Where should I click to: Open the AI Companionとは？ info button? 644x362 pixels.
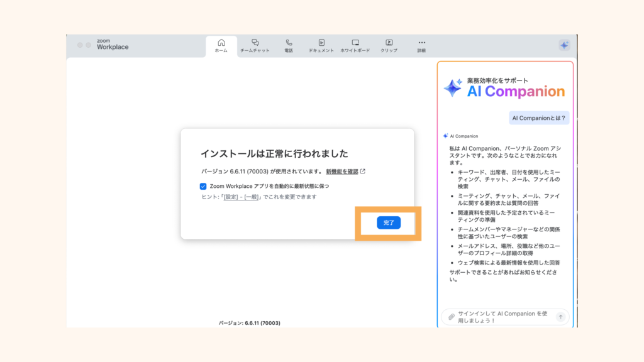click(x=538, y=118)
